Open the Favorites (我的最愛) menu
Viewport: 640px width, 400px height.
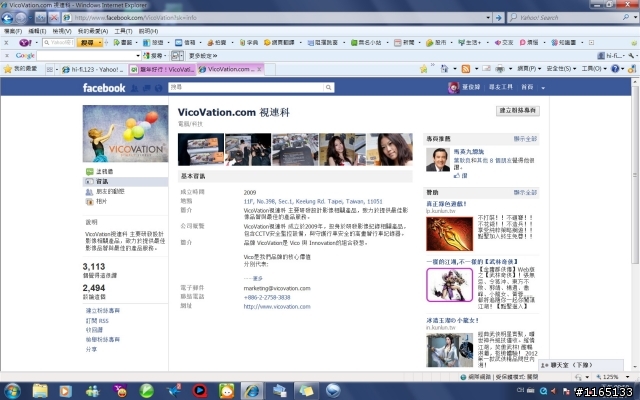(x=92, y=31)
